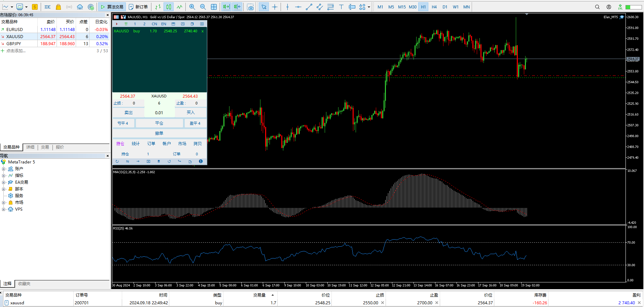
Task: Open the account profile icon
Action: click(609, 7)
